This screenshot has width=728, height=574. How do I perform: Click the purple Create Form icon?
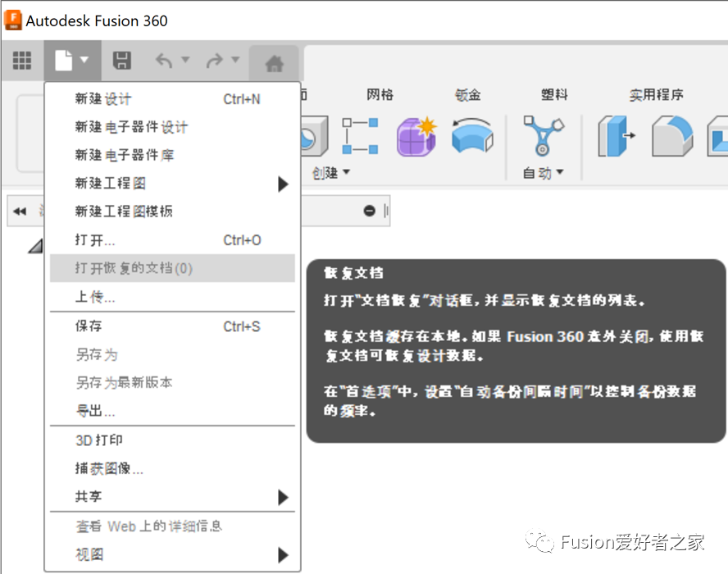pos(416,136)
